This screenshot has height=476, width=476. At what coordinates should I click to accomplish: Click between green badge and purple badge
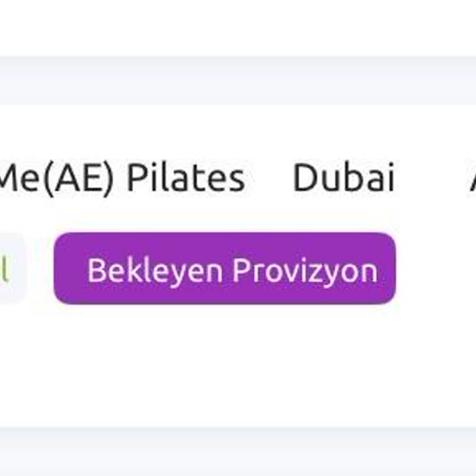[40, 268]
